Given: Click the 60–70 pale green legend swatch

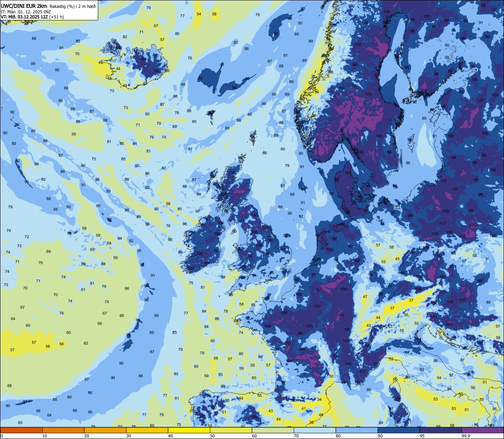Looking at the screenshot, I should (x=273, y=430).
